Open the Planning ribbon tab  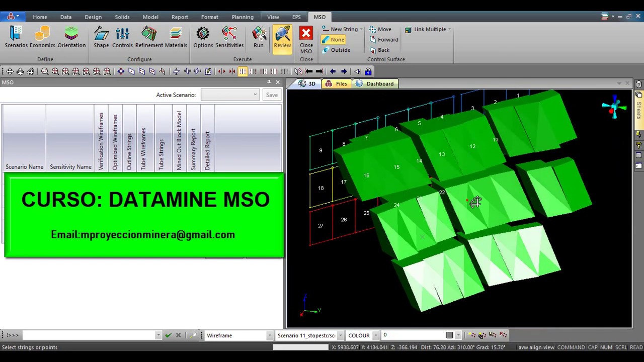tap(243, 17)
